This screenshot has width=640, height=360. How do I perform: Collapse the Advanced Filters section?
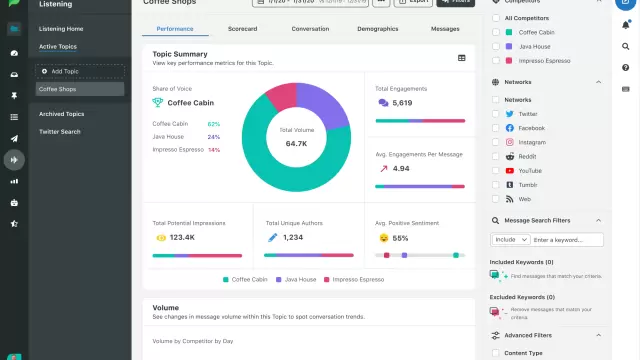[598, 335]
